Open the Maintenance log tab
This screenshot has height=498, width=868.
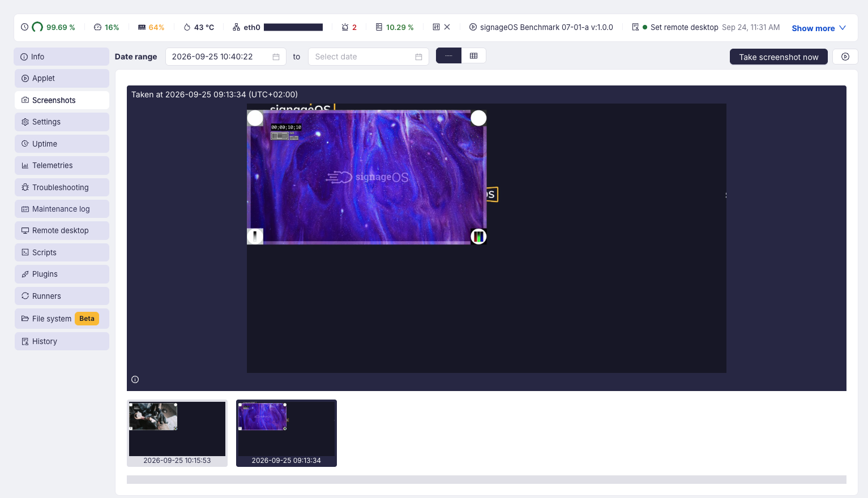62,209
